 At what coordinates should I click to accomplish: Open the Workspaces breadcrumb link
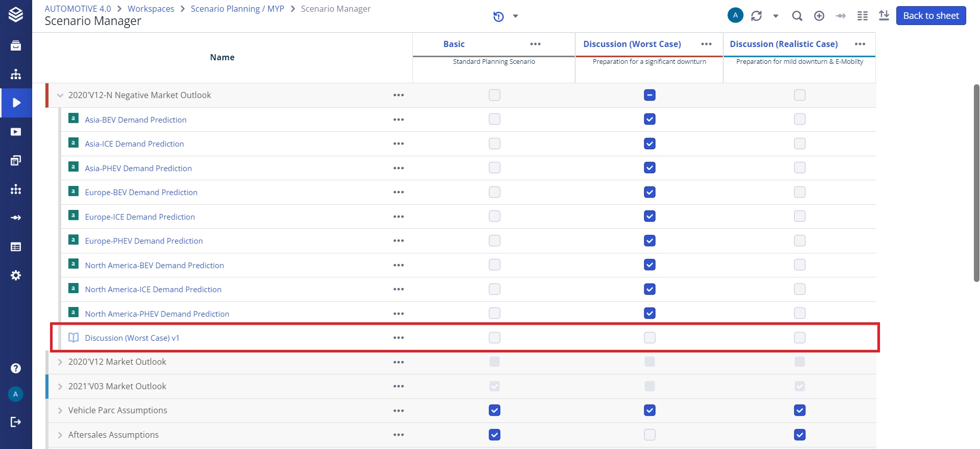tap(151, 9)
